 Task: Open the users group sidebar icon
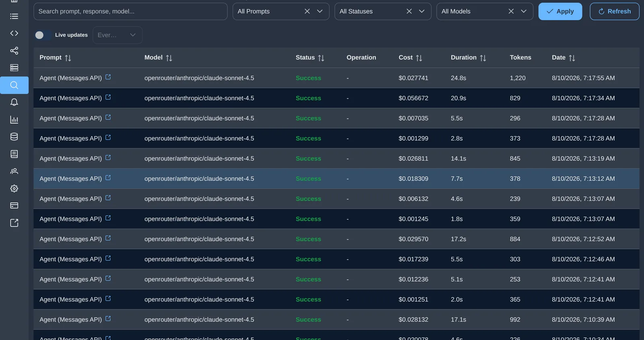pyautogui.click(x=14, y=171)
